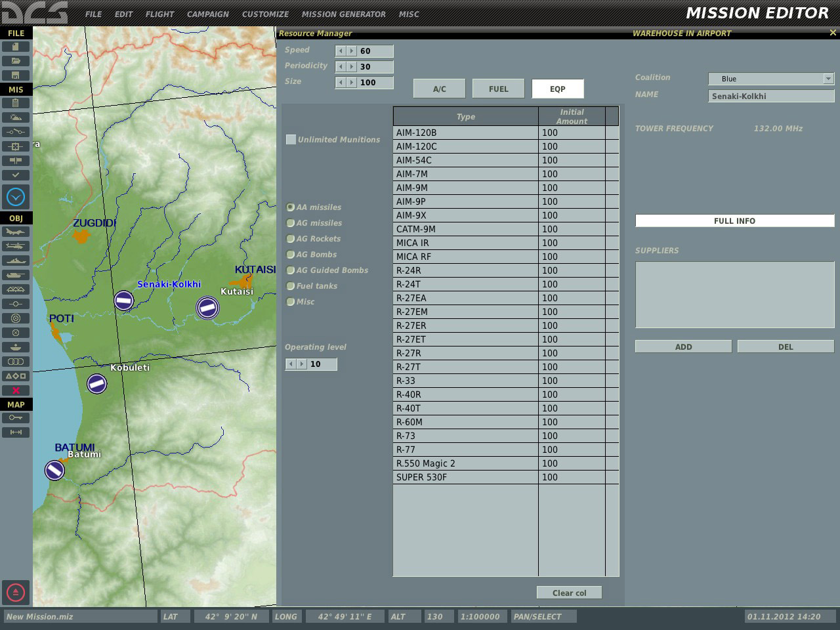Open the weather settings icon
This screenshot has height=630, width=840.
point(16,117)
